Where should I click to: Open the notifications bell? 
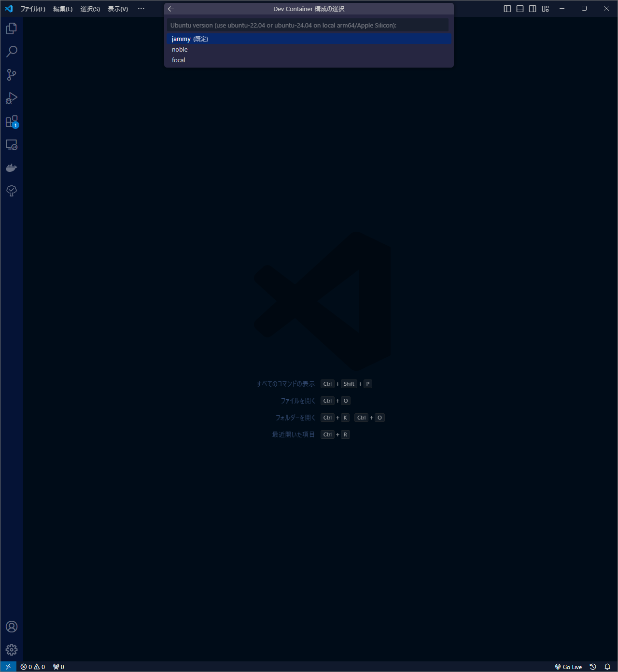(607, 667)
